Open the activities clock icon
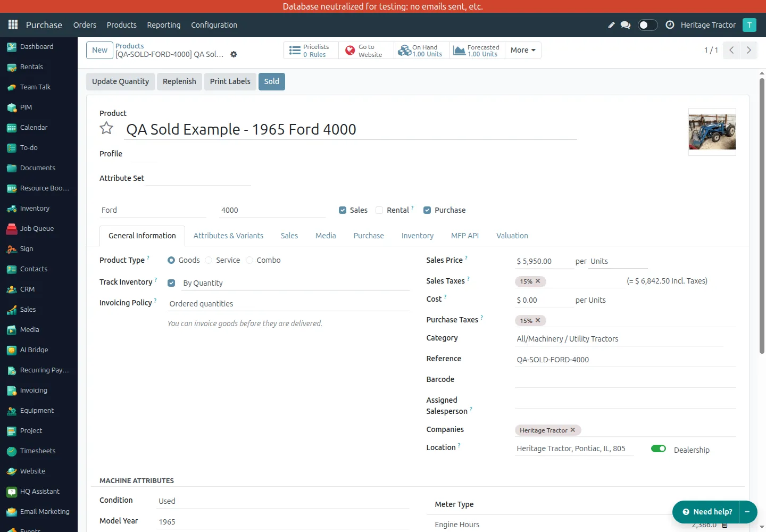Image resolution: width=766 pixels, height=532 pixels. tap(670, 25)
